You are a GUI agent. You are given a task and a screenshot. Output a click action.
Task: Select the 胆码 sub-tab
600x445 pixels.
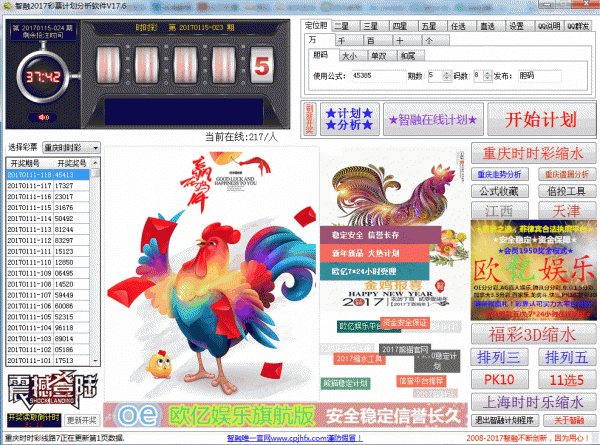click(323, 55)
